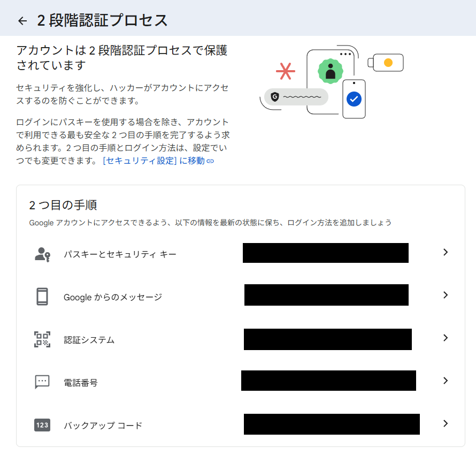Select the バックアップ コード label

pyautogui.click(x=103, y=426)
